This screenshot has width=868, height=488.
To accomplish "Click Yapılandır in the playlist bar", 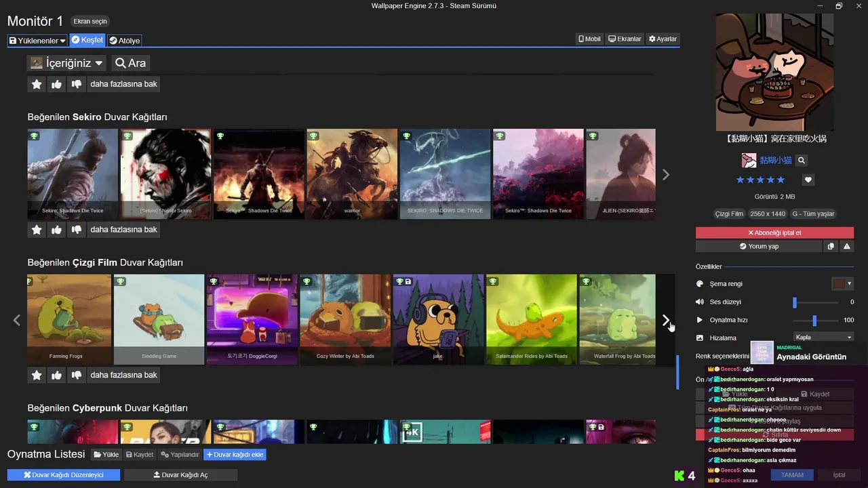I will click(180, 455).
